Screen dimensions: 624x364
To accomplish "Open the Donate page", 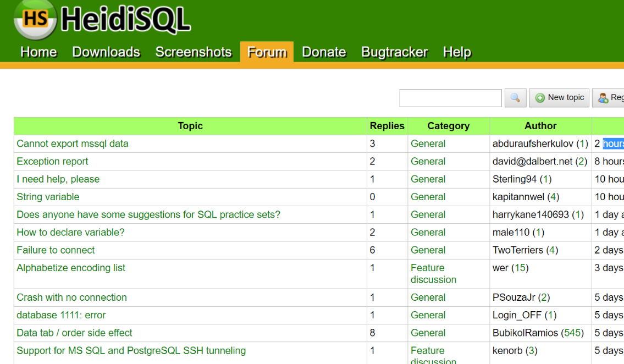I will click(x=324, y=52).
